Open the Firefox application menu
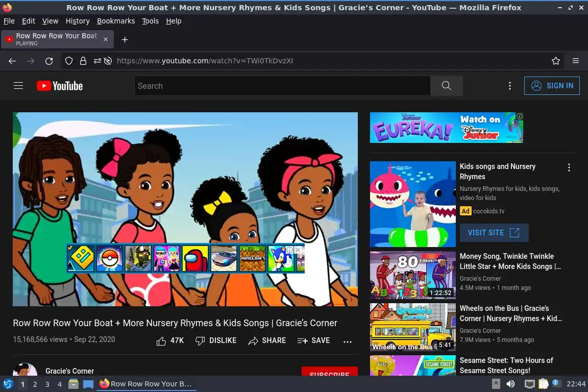The image size is (588, 392). (x=576, y=61)
